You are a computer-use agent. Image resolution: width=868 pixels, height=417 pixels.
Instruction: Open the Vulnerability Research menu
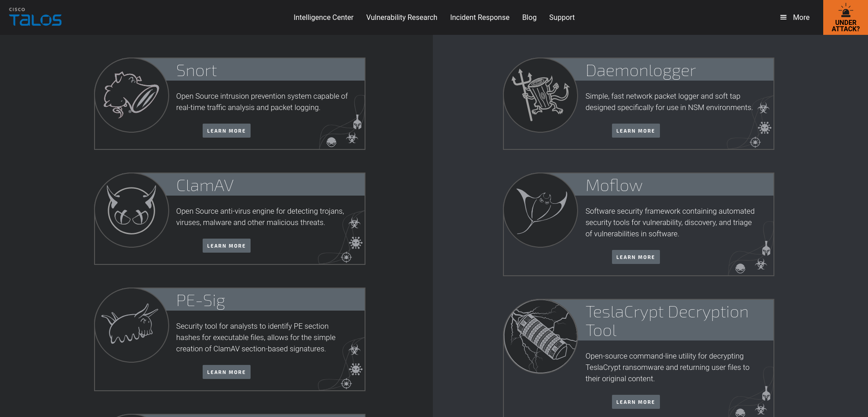[402, 17]
